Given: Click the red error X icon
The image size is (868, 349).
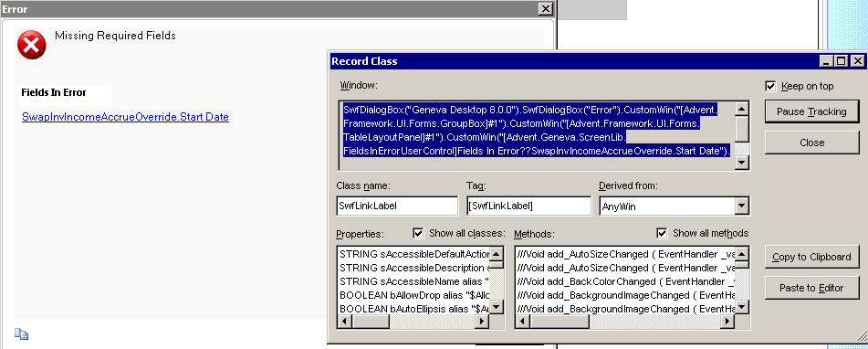Looking at the screenshot, I should (x=32, y=45).
